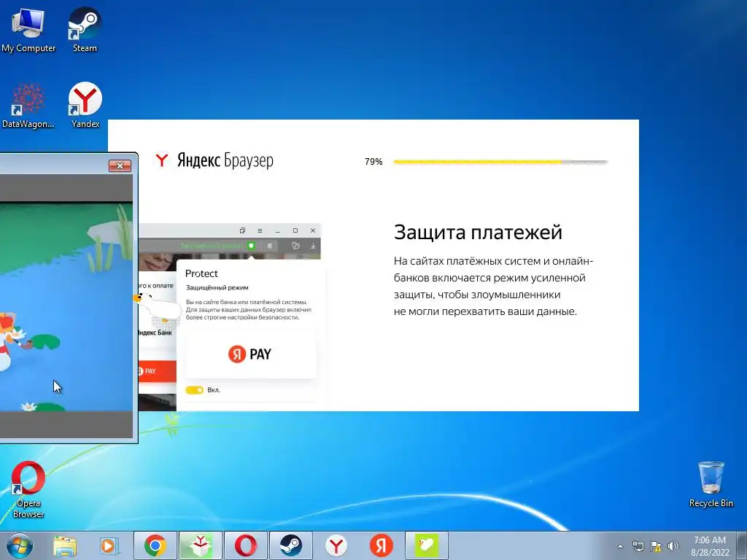Show hidden system tray icons
The width and height of the screenshot is (747, 560).
pos(620,546)
